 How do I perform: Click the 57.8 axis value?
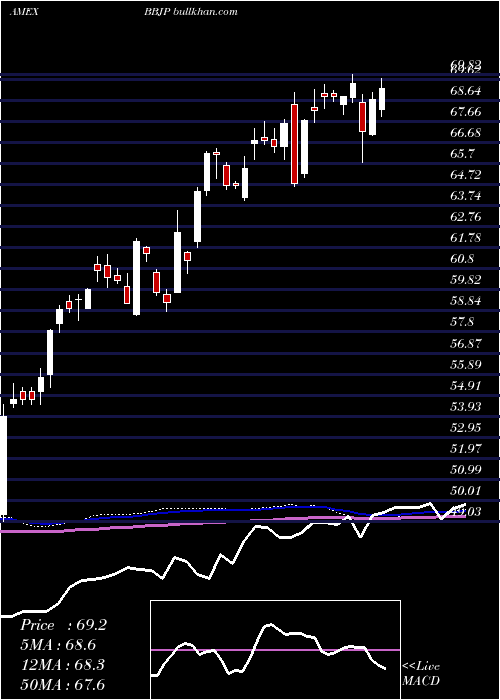click(462, 322)
